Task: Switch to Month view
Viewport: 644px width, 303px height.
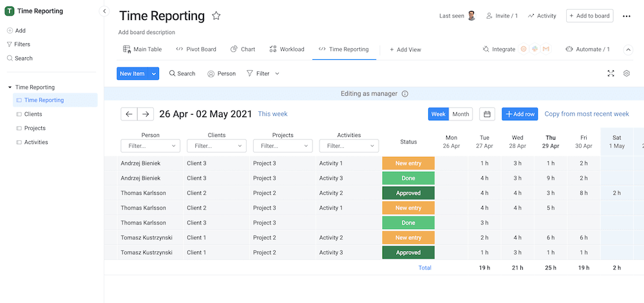Action: pos(460,114)
